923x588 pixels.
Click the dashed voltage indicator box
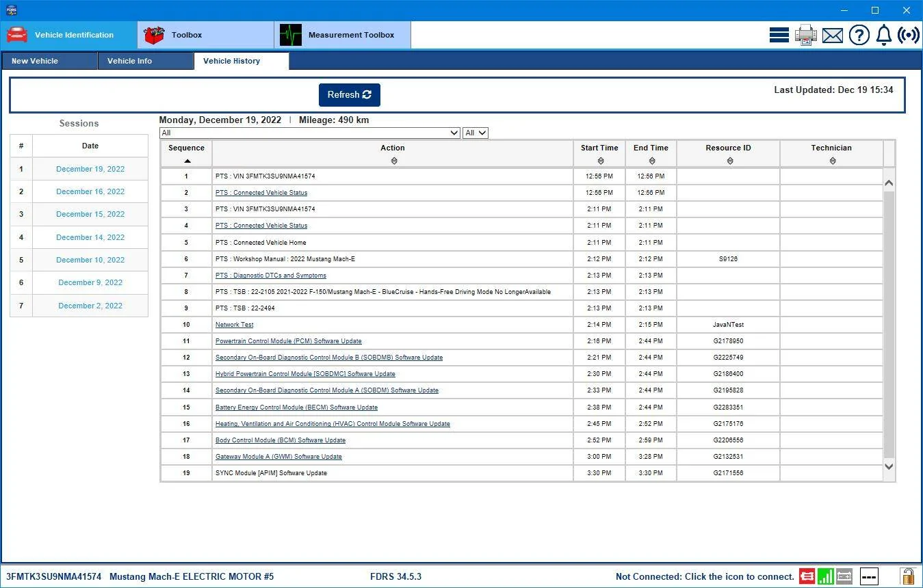click(869, 576)
